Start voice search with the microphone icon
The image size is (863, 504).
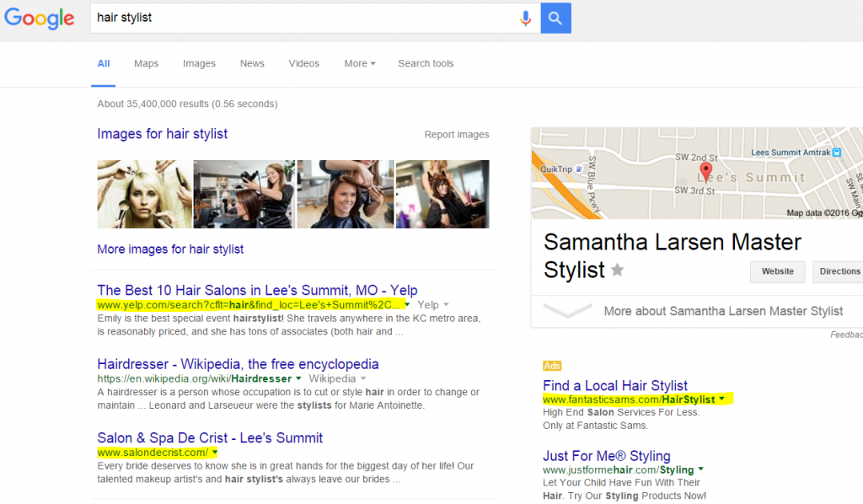tap(526, 19)
